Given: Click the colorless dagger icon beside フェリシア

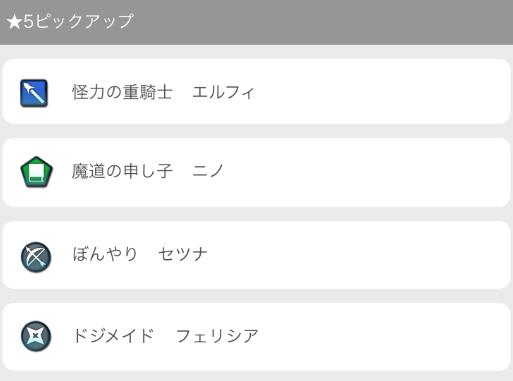Looking at the screenshot, I should [x=36, y=336].
